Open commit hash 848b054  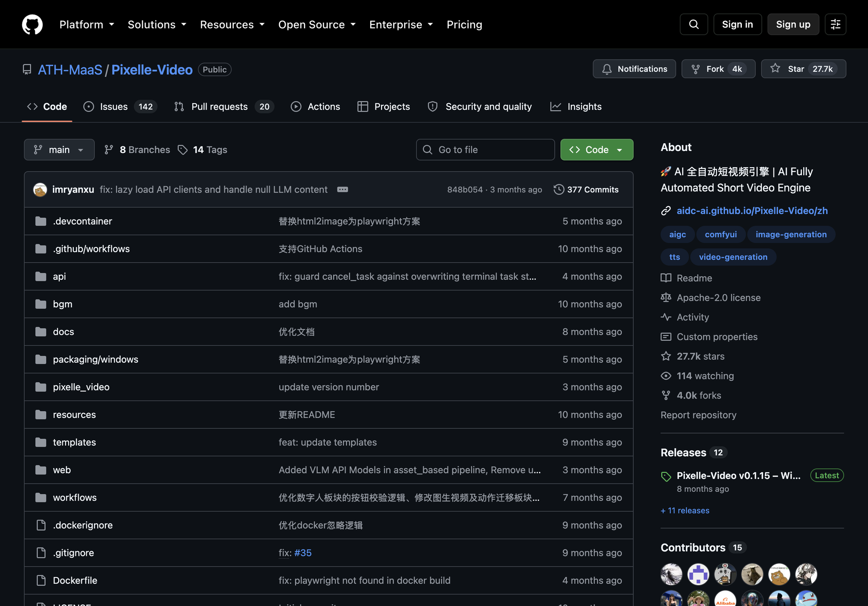[x=465, y=190]
